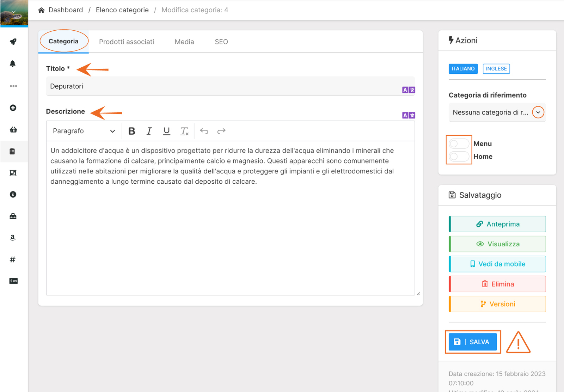
Task: Click the undo arrow in editor
Action: pyautogui.click(x=204, y=131)
